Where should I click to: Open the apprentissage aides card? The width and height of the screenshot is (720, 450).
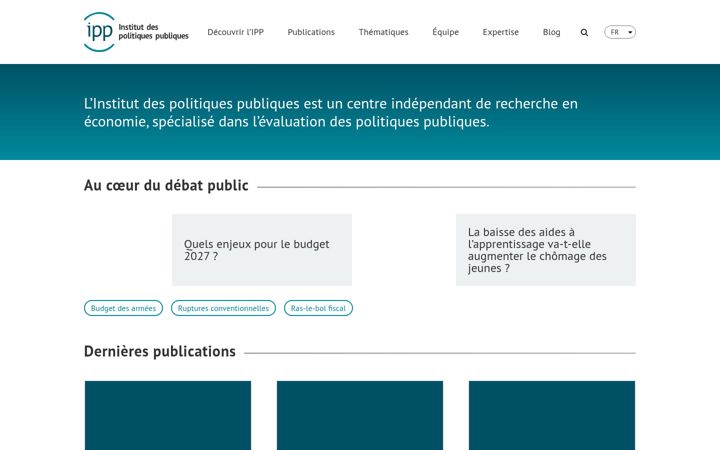click(546, 250)
